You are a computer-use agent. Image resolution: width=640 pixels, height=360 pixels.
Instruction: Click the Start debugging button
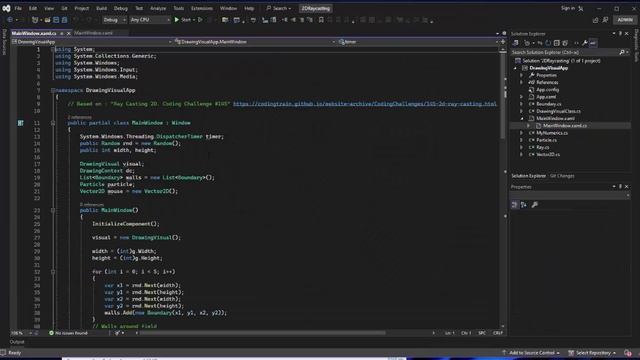tap(183, 20)
